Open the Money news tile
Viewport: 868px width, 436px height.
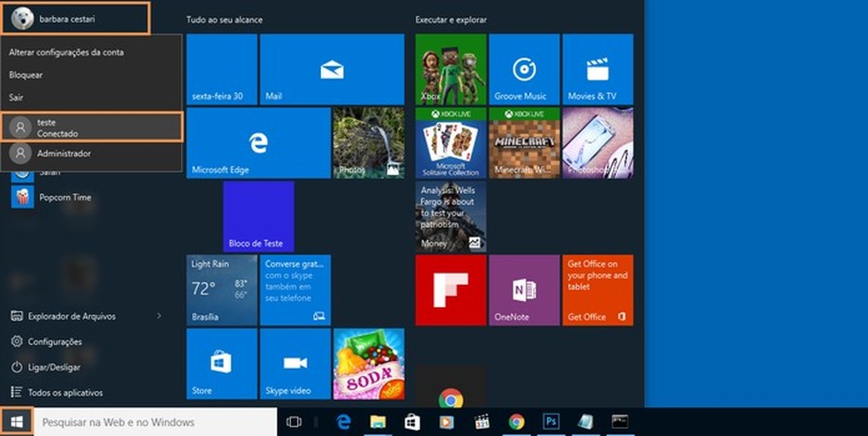tap(451, 216)
